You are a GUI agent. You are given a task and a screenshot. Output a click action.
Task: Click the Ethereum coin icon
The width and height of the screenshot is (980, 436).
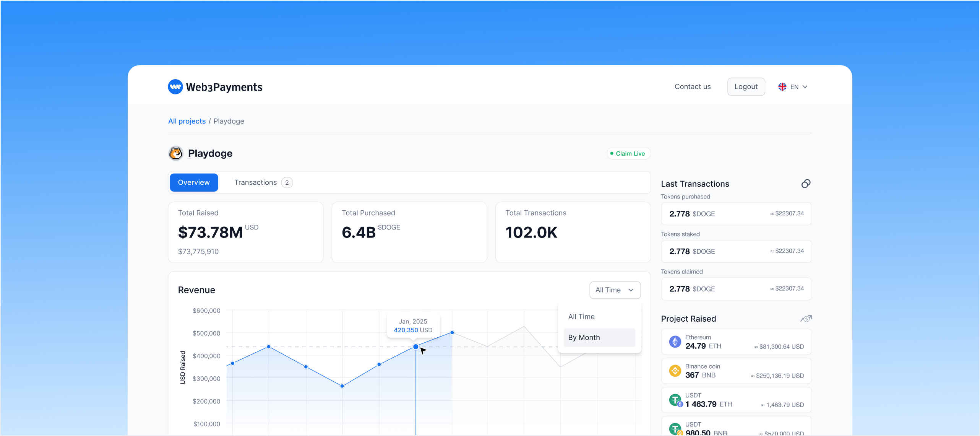675,342
